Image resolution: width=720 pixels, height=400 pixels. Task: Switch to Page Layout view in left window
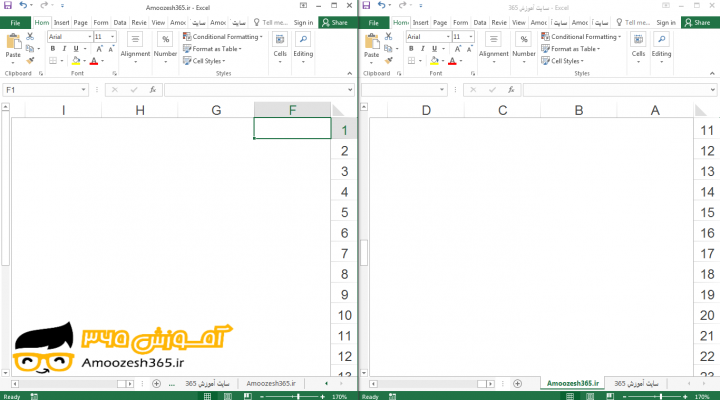[x=228, y=396]
